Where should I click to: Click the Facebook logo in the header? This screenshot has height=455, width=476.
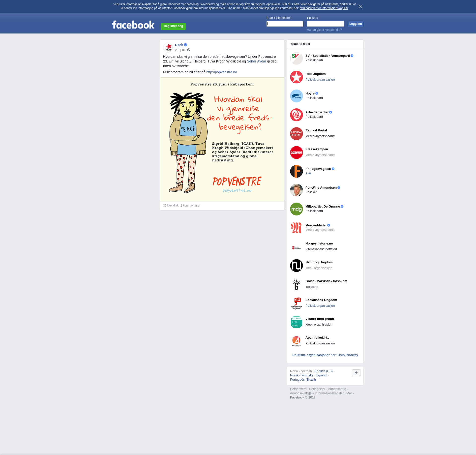133,25
